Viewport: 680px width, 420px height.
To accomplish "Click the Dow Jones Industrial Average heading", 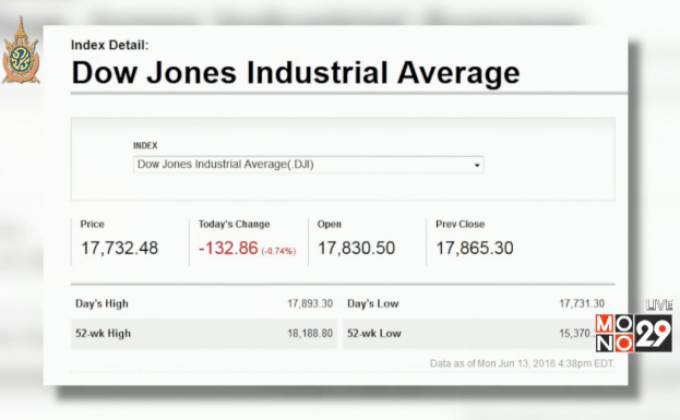I will click(x=296, y=73).
